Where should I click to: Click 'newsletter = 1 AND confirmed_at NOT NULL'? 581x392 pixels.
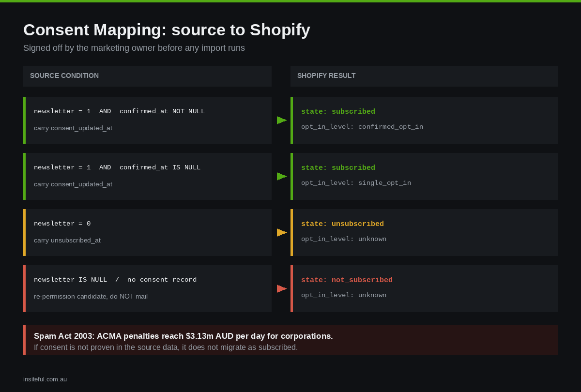coord(119,111)
